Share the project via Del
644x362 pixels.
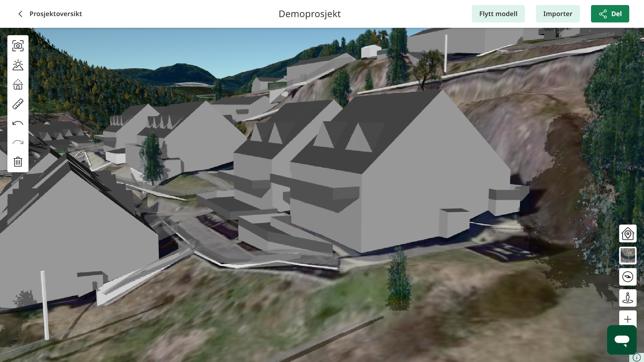(x=610, y=14)
